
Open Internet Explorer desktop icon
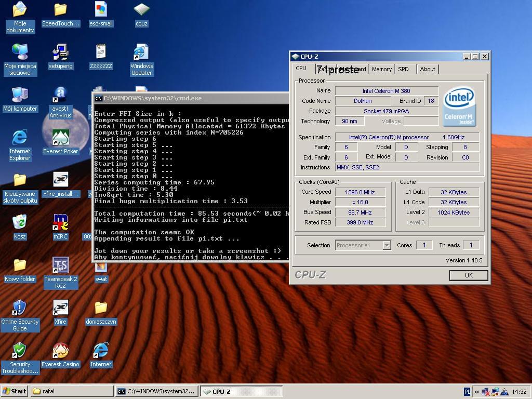pos(20,145)
